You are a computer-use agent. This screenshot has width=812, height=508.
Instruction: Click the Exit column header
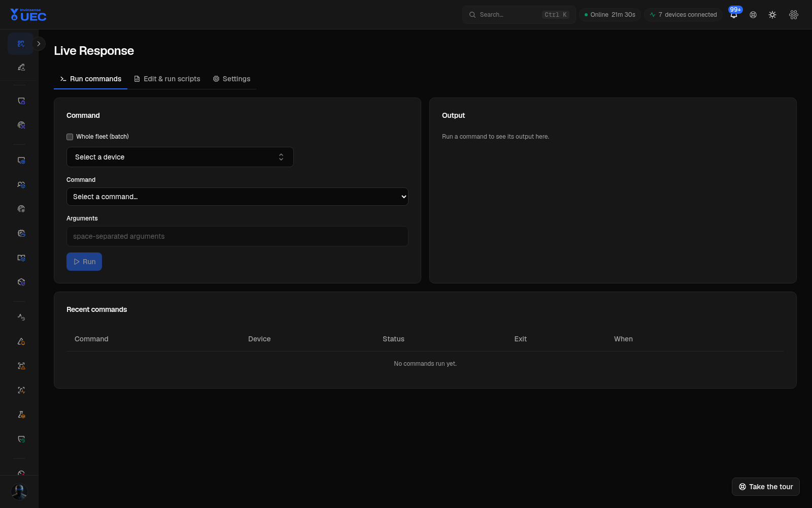[520, 339]
